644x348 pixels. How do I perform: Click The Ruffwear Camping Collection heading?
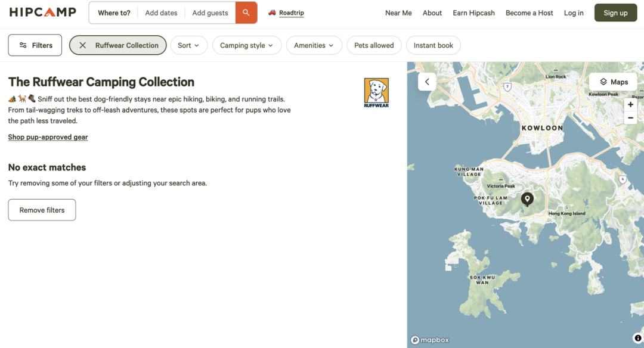click(x=101, y=82)
